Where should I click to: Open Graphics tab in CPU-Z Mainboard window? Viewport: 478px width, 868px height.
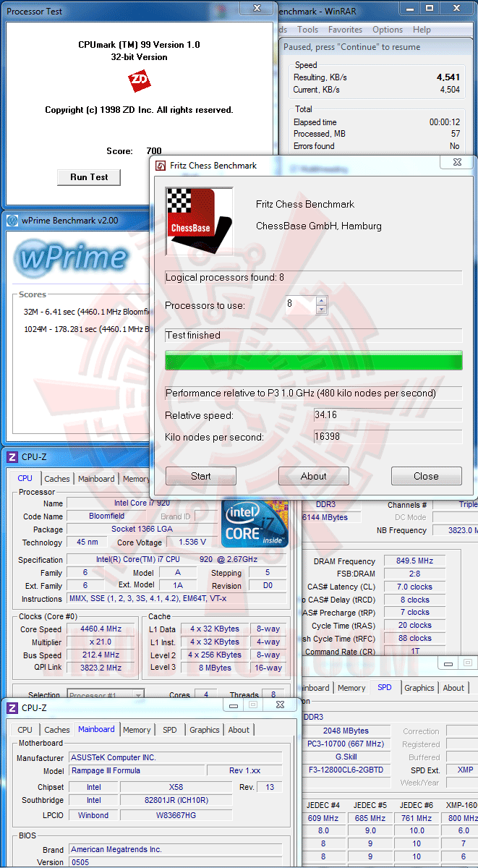(204, 730)
